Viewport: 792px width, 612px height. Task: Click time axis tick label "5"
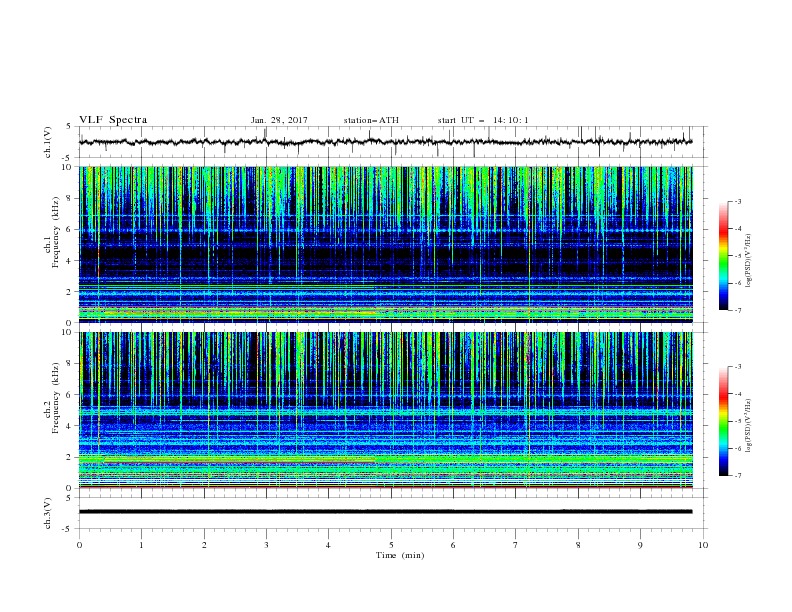(391, 545)
